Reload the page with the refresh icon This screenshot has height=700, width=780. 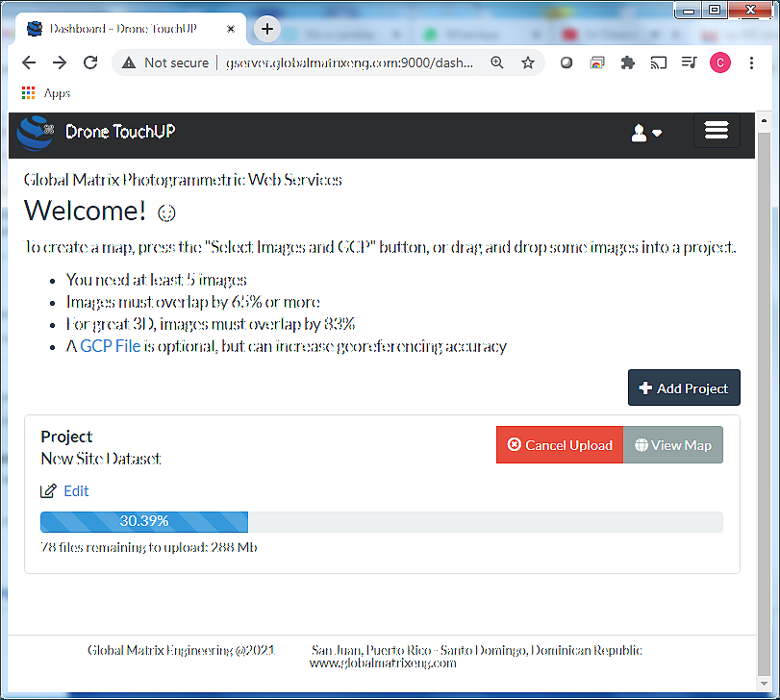90,62
